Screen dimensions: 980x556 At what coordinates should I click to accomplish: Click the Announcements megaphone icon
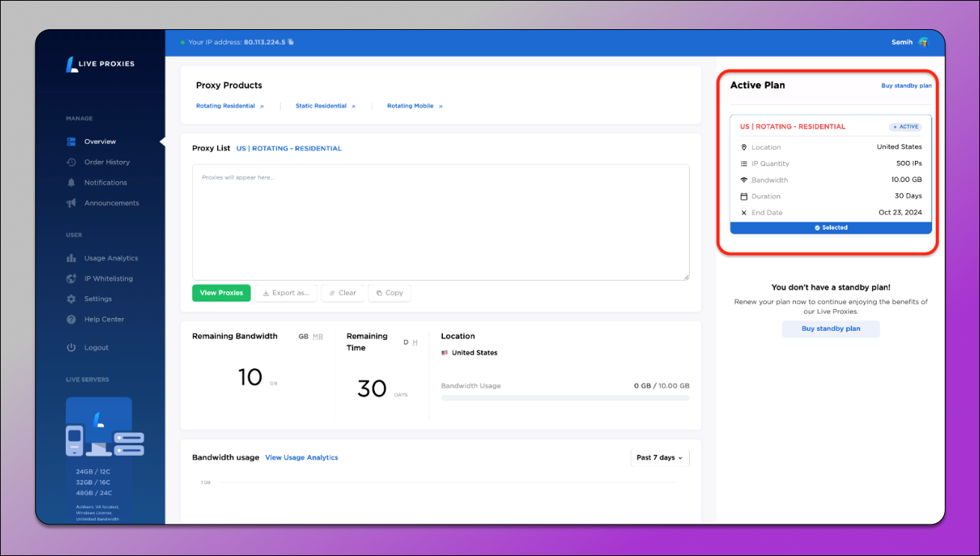tap(72, 203)
